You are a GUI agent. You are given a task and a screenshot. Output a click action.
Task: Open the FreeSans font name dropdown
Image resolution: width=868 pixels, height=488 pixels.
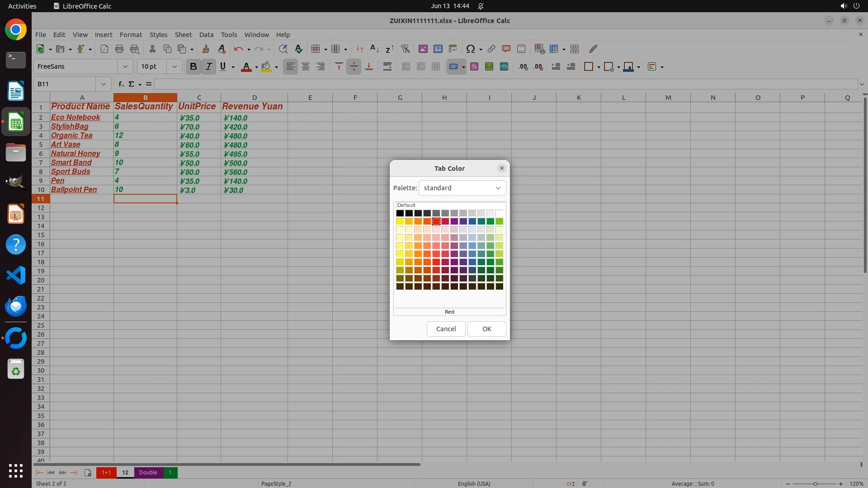(125, 67)
